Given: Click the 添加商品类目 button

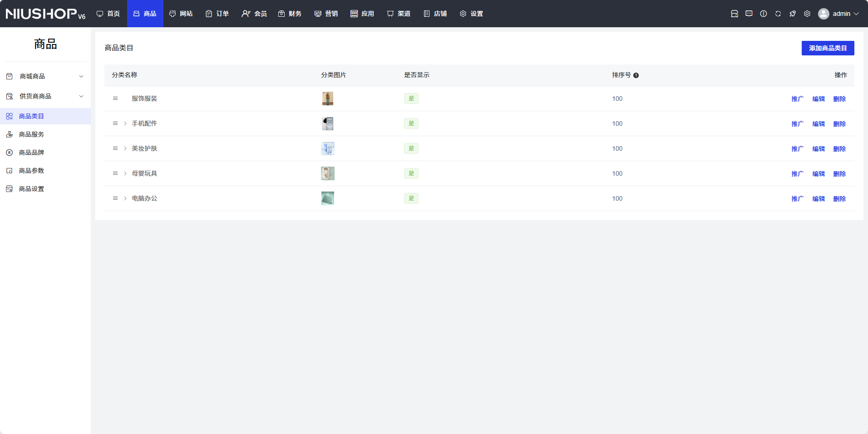Looking at the screenshot, I should point(828,48).
